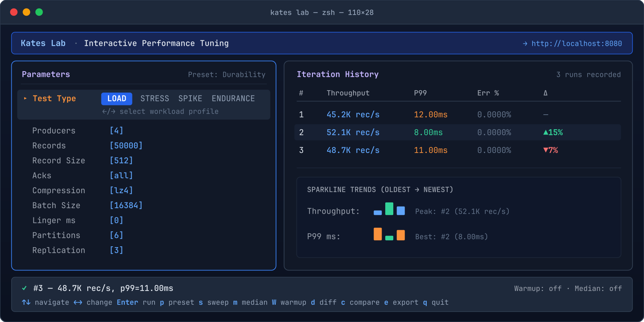Click the green fullscreen window button
The width and height of the screenshot is (644, 322).
tap(39, 12)
